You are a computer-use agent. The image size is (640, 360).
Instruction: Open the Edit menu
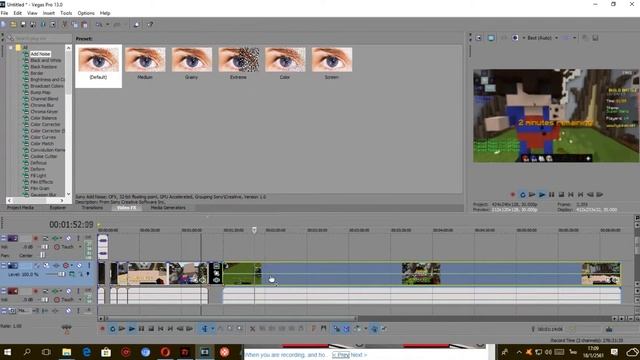(x=18, y=13)
